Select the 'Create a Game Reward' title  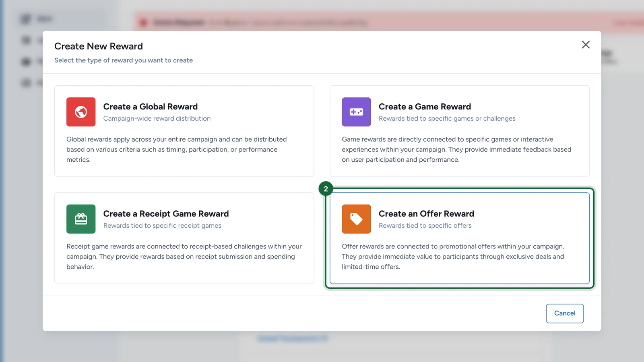coord(425,107)
